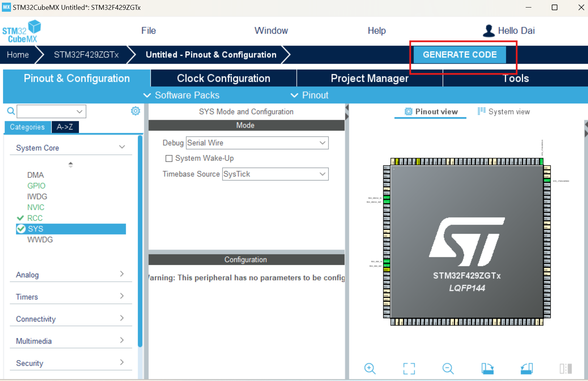
Task: Select the Pinout view tab
Action: click(x=431, y=112)
